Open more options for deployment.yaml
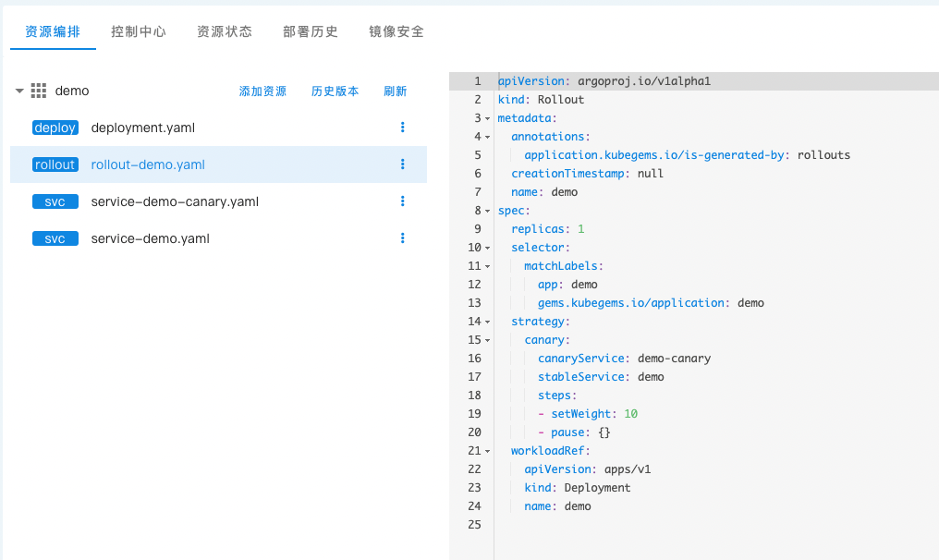 [x=403, y=128]
